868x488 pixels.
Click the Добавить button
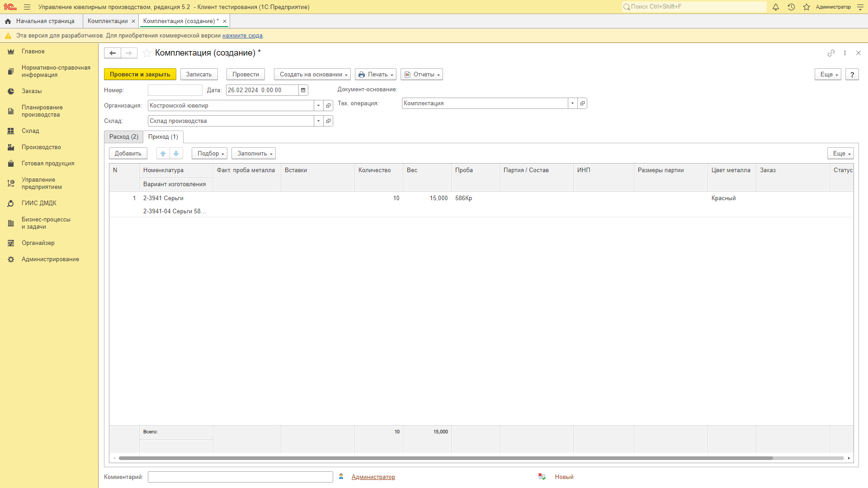[x=128, y=153]
